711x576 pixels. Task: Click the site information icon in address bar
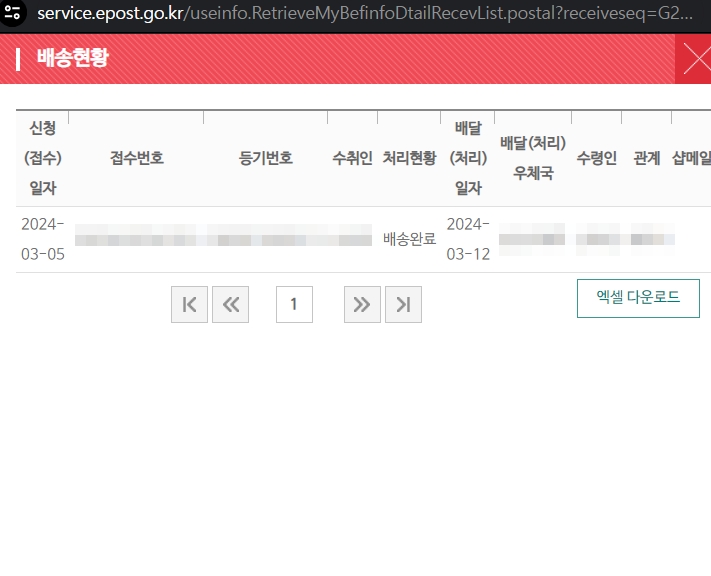point(12,13)
